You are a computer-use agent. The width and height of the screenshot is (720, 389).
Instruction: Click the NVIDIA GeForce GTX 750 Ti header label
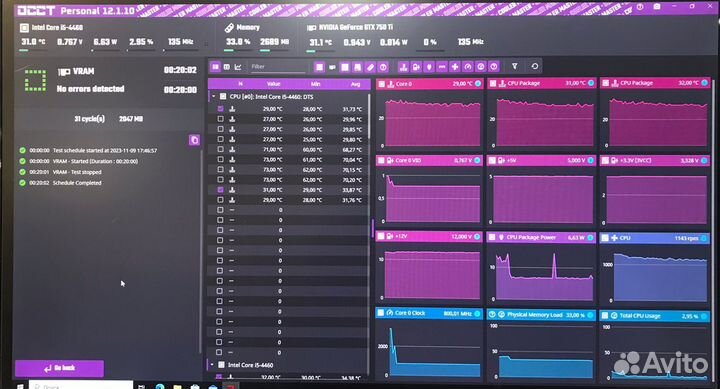pyautogui.click(x=356, y=28)
